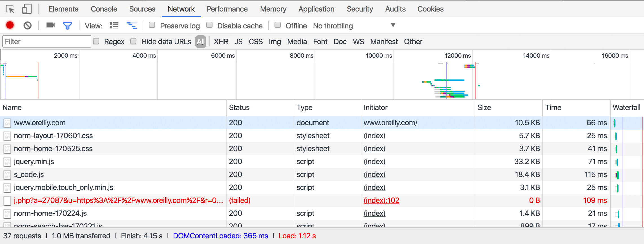The width and height of the screenshot is (644, 244).
Task: Toggle the blue filter funnel icon
Action: pyautogui.click(x=67, y=26)
